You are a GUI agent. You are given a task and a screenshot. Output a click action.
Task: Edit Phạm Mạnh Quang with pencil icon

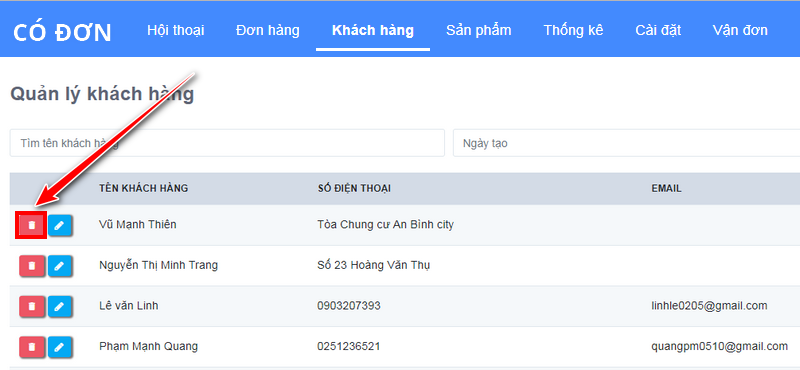(x=60, y=347)
